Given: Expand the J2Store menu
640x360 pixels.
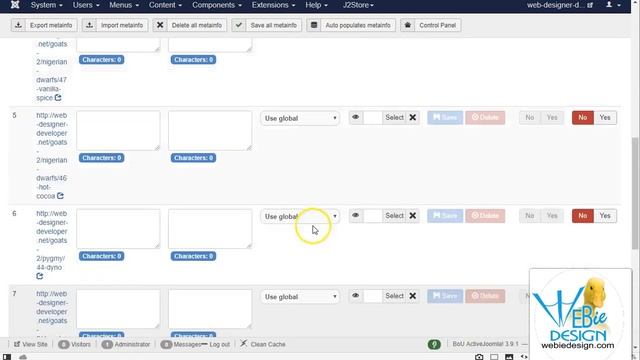Looking at the screenshot, I should [358, 5].
